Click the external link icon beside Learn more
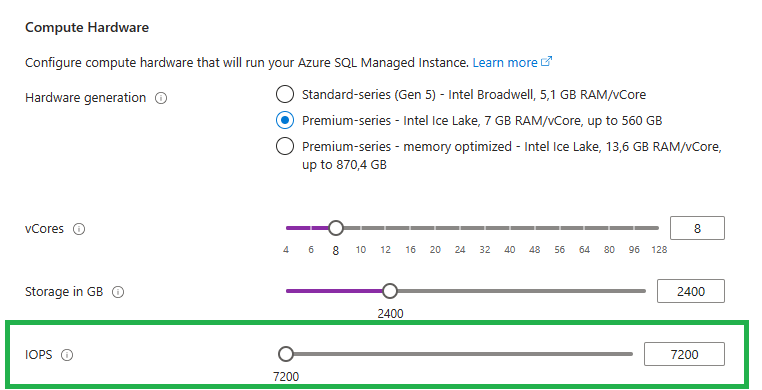This screenshot has height=390, width=762. click(547, 62)
